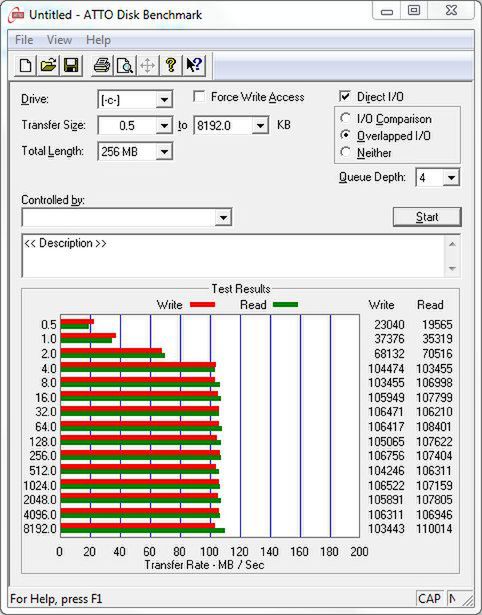This screenshot has height=615, width=482.
Task: Click the New document toolbar icon
Action: [25, 65]
